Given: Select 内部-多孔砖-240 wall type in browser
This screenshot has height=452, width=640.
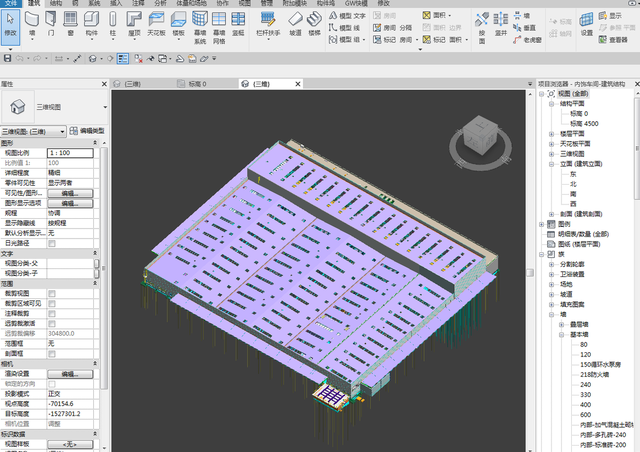Looking at the screenshot, I should click(x=603, y=435).
